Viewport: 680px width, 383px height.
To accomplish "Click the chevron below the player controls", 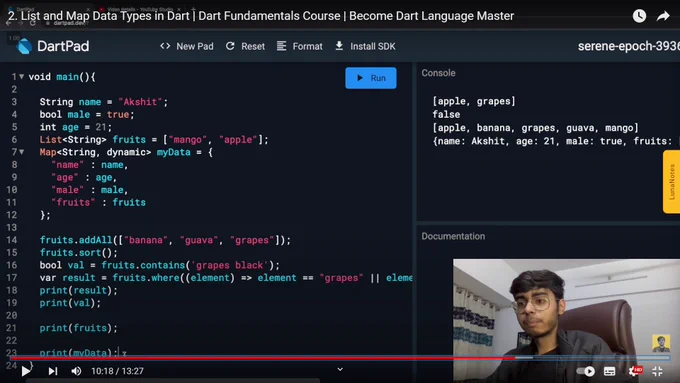I will (x=340, y=369).
